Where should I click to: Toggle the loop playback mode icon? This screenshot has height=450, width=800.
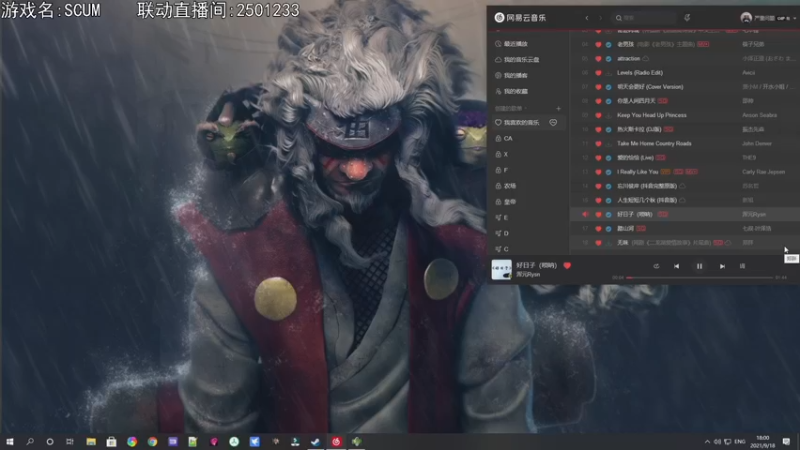(x=656, y=266)
